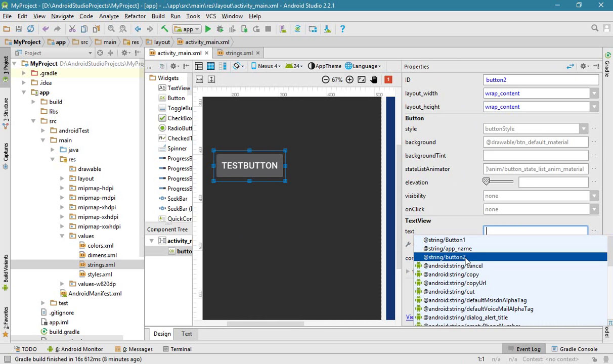Click the Paste clipboard icon

(96, 29)
